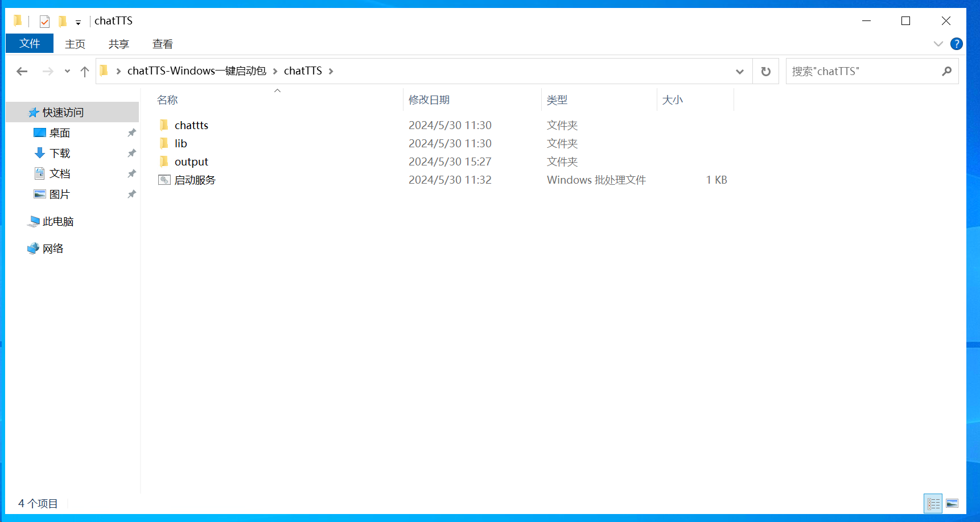The width and height of the screenshot is (980, 522).
Task: Open the 主页 ribbon tab
Action: click(x=75, y=44)
